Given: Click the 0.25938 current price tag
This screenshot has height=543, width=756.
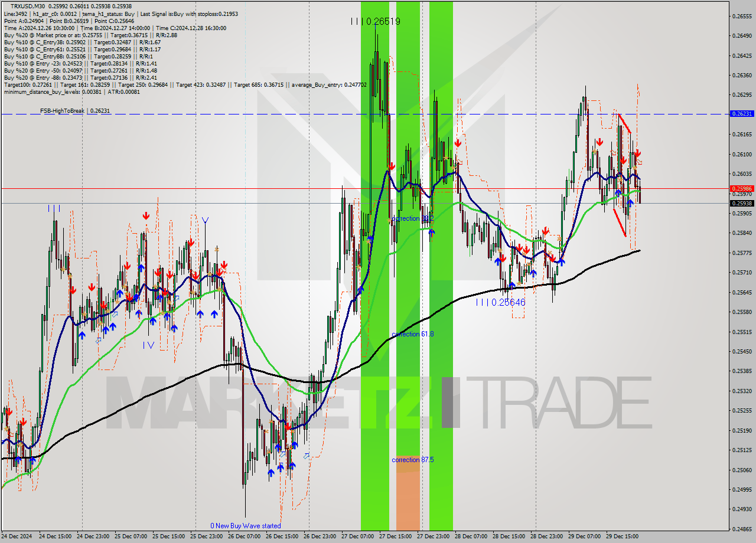Looking at the screenshot, I should [742, 203].
